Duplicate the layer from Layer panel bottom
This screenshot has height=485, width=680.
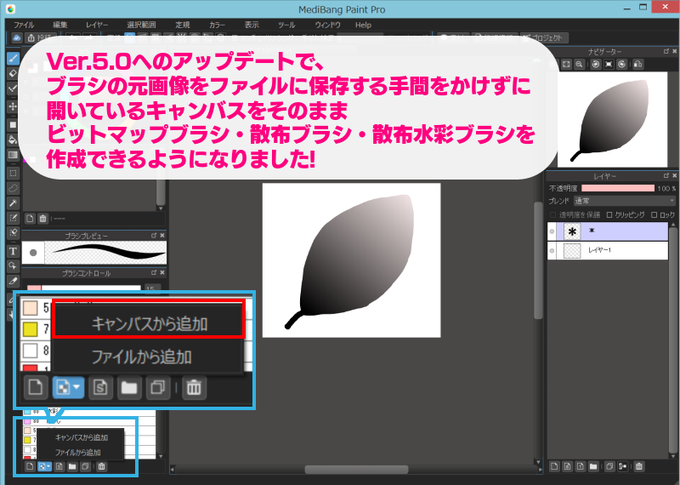click(x=609, y=467)
